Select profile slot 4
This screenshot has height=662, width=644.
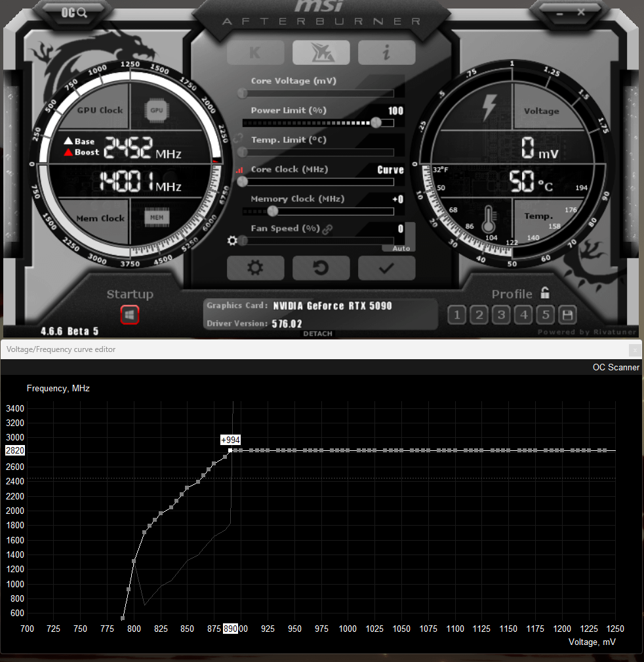point(523,315)
